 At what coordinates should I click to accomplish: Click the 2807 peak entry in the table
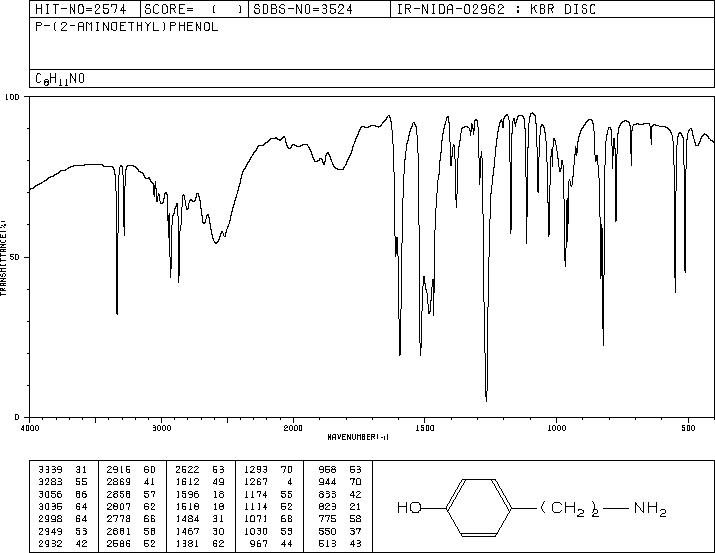click(x=131, y=506)
